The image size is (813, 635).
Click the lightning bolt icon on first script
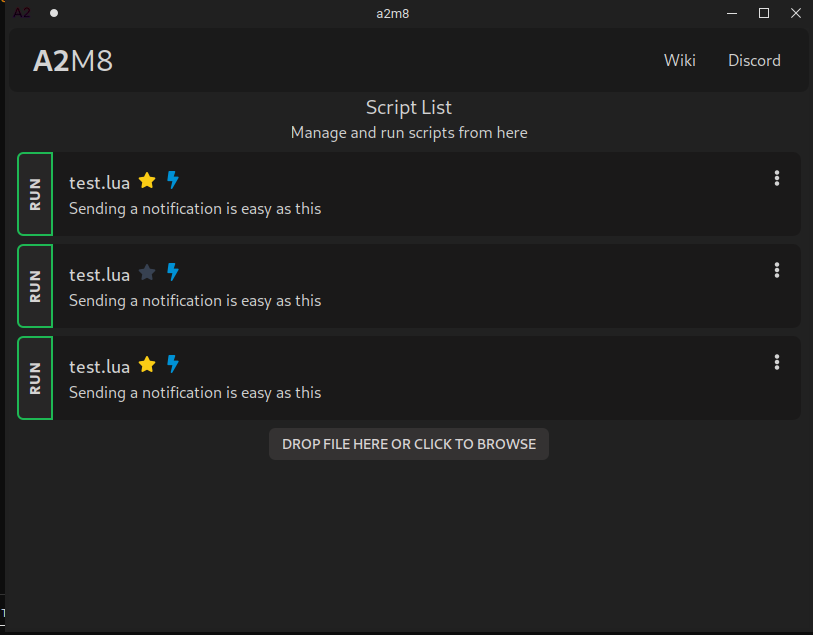(x=173, y=180)
